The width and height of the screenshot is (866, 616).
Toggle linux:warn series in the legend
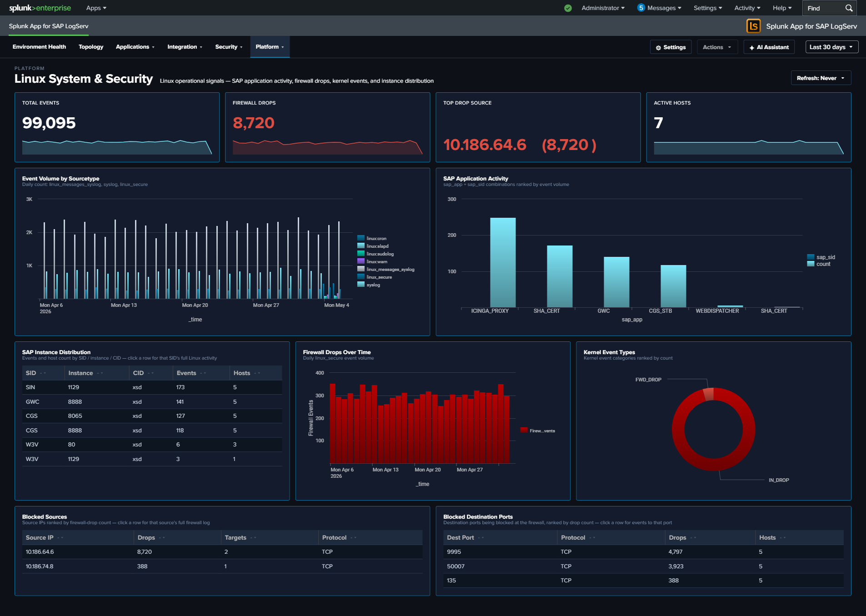[372, 261]
